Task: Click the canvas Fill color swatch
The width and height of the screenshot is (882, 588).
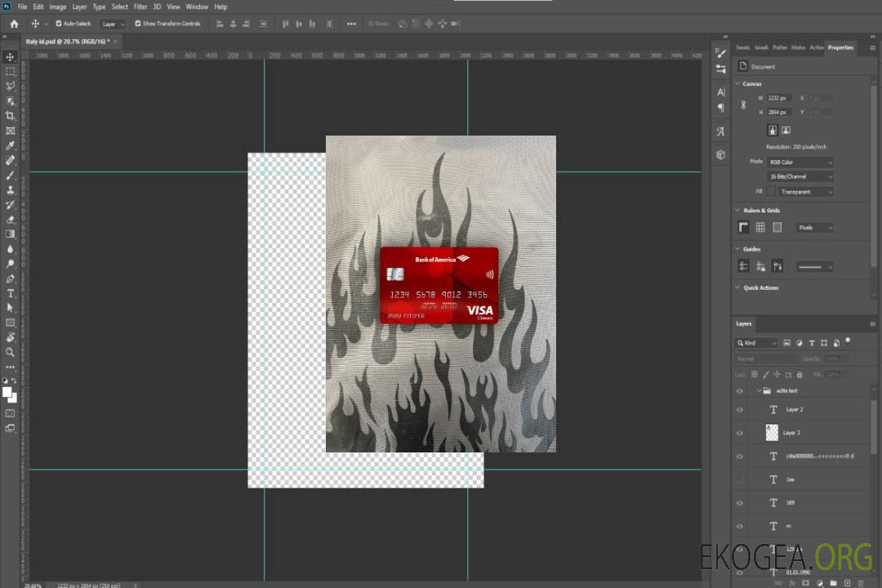Action: coord(771,191)
